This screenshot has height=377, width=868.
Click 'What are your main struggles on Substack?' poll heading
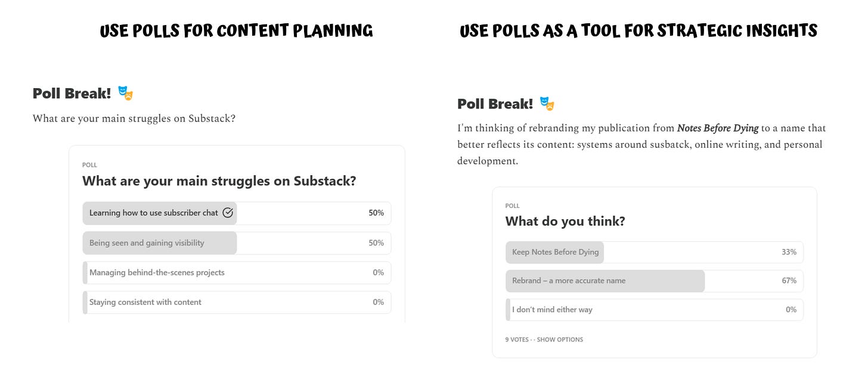click(219, 181)
